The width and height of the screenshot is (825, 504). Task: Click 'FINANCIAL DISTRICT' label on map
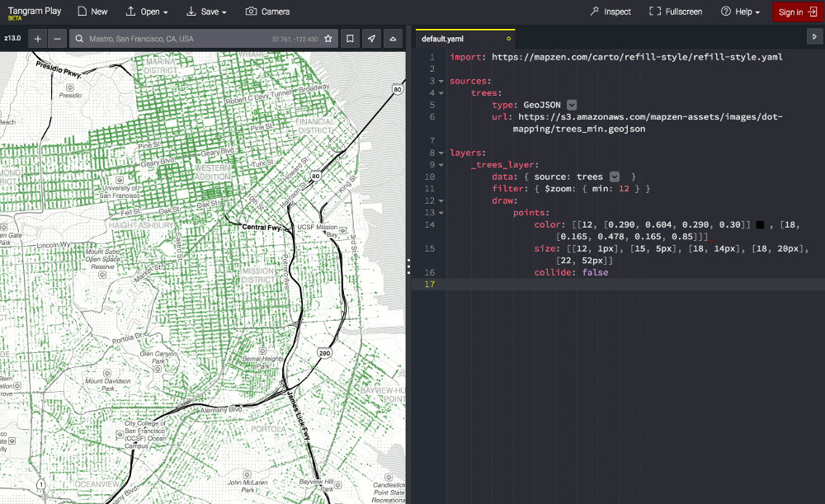click(x=314, y=125)
